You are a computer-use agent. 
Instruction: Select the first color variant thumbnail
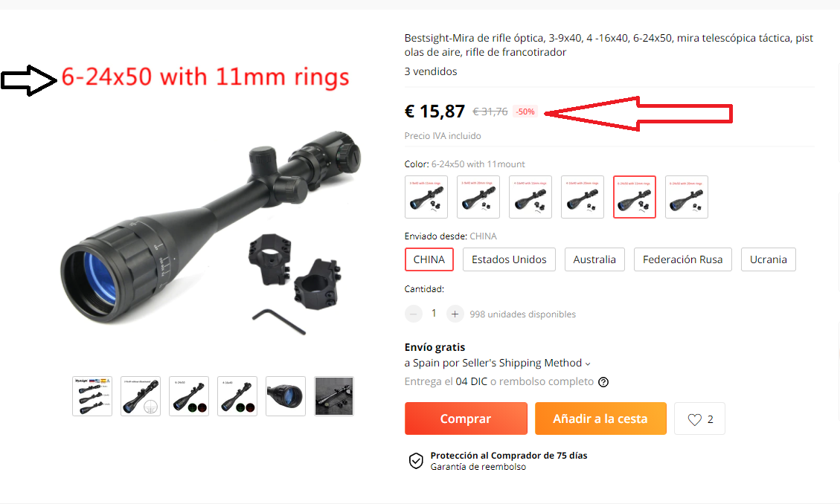point(426,197)
